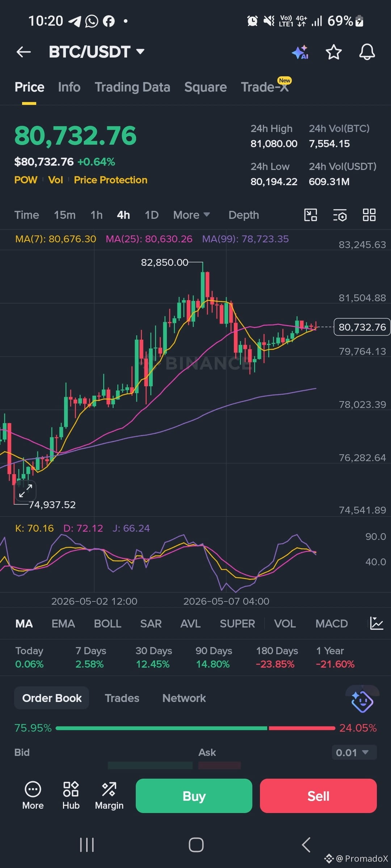This screenshot has width=391, height=868.
Task: Open the Hub icon
Action: point(71,796)
